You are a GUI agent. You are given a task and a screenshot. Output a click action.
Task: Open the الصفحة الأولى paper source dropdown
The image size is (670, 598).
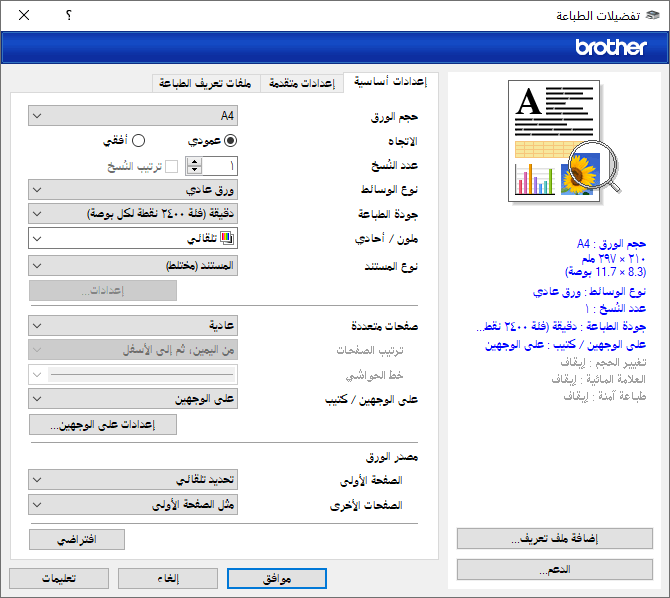click(133, 480)
